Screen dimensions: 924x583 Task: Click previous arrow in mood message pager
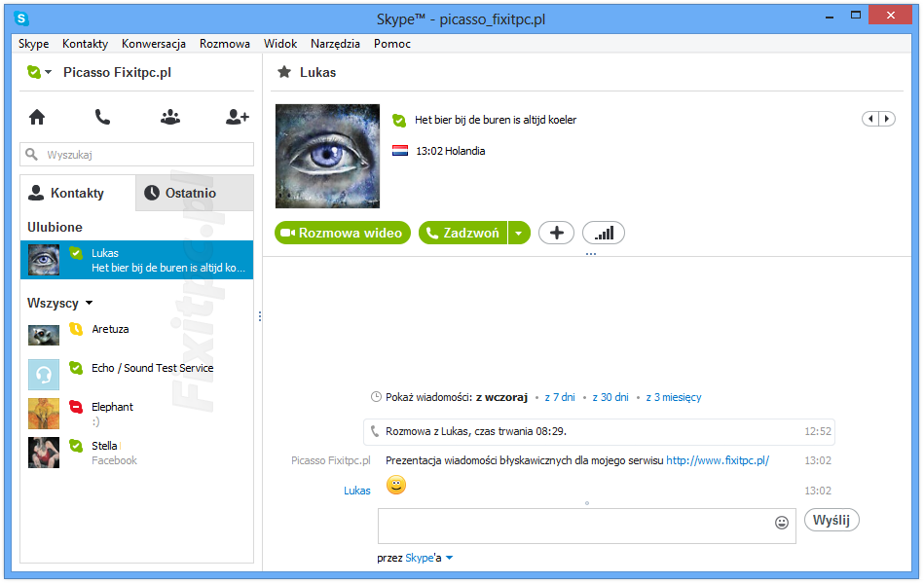pyautogui.click(x=870, y=119)
